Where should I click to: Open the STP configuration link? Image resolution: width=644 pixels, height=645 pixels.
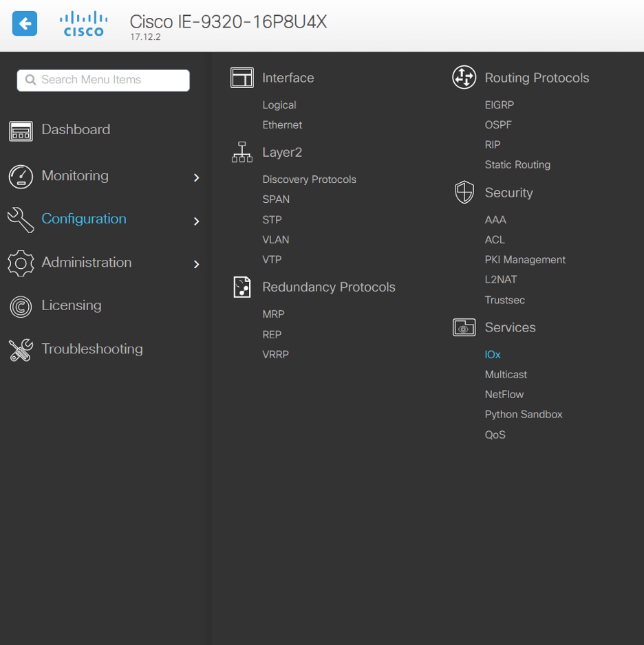click(x=272, y=219)
